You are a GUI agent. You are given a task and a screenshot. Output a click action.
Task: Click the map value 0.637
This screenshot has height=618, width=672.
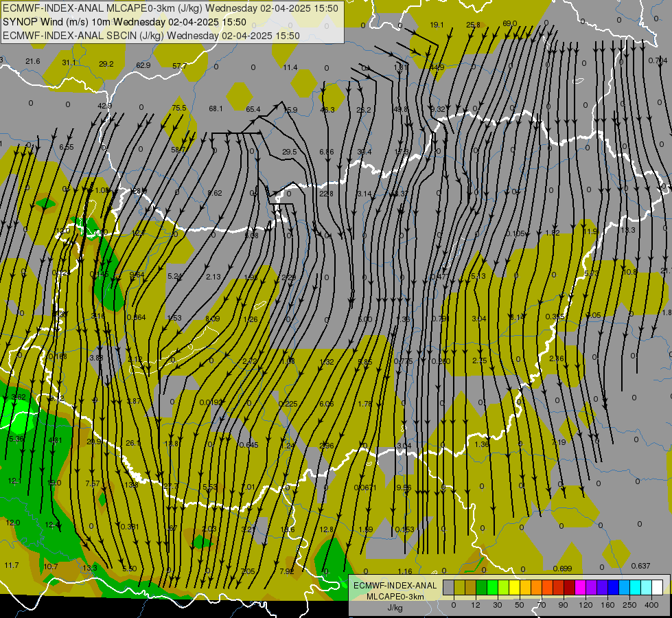pyautogui.click(x=640, y=566)
